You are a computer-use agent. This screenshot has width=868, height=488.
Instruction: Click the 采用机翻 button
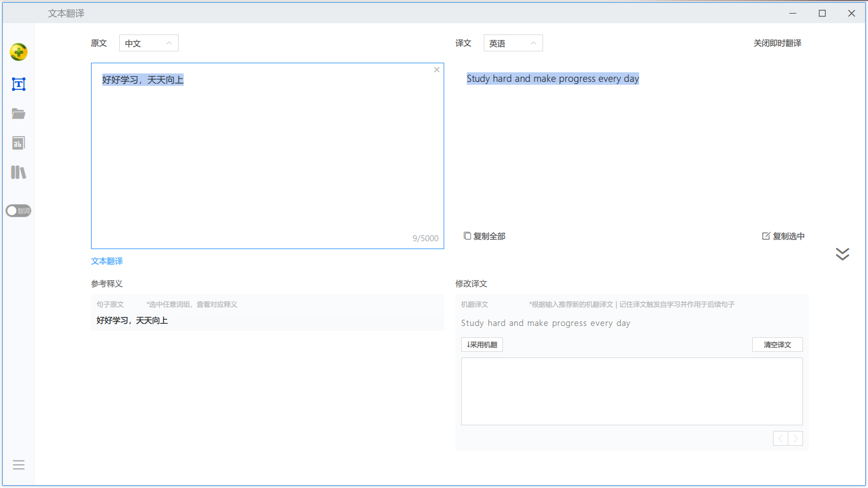[482, 345]
